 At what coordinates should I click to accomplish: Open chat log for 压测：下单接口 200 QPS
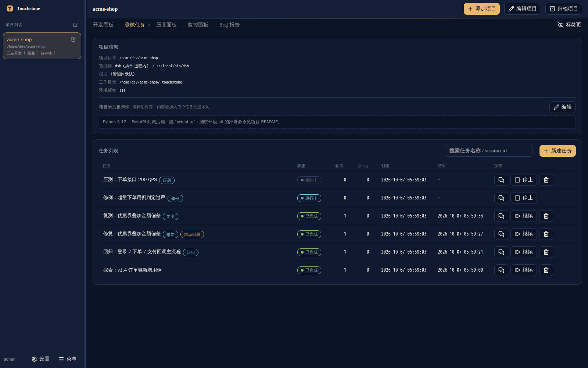coord(501,180)
